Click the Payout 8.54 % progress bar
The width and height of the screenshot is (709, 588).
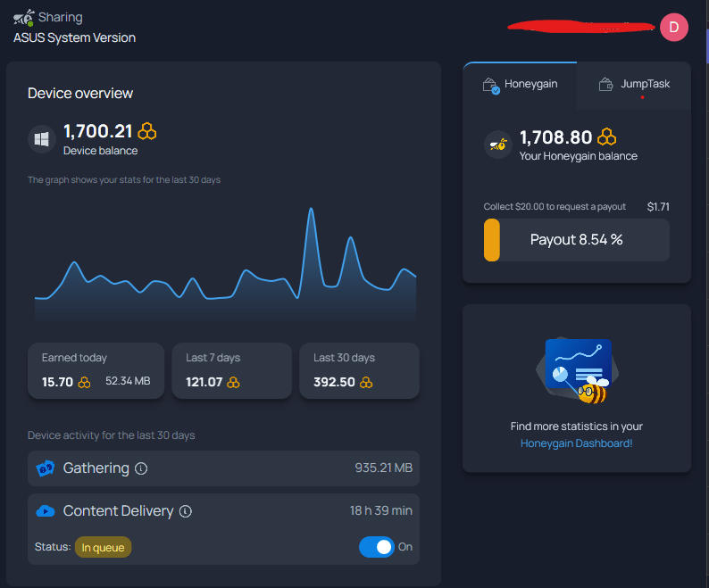click(x=577, y=240)
